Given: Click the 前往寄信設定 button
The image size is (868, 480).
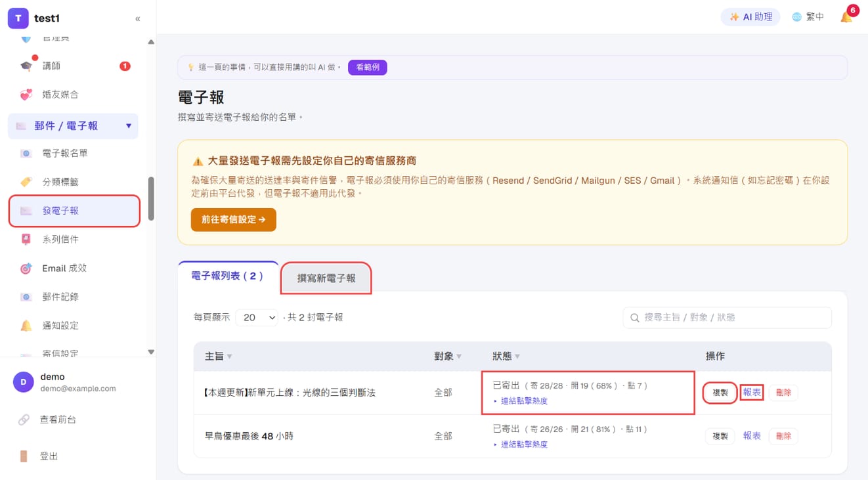Looking at the screenshot, I should (234, 219).
